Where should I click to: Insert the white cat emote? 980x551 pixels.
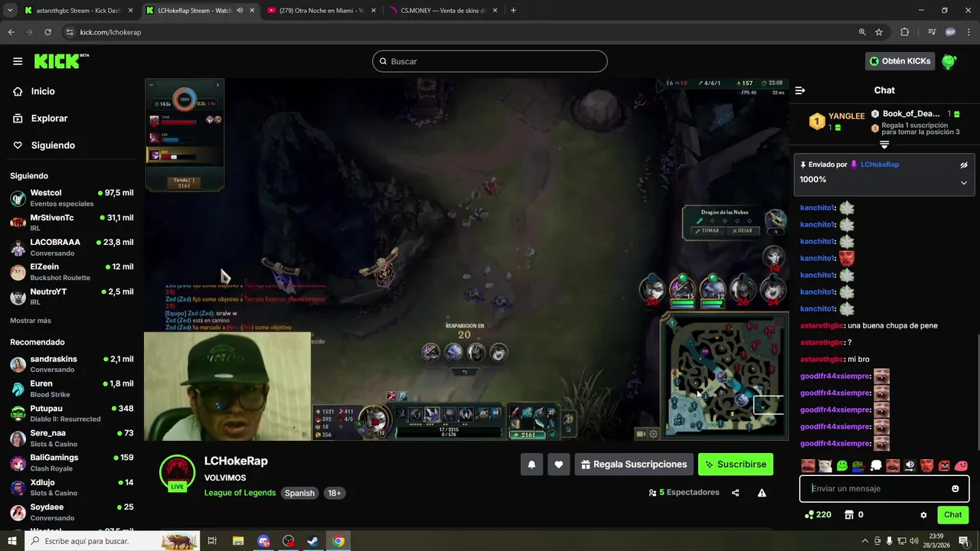[825, 465]
